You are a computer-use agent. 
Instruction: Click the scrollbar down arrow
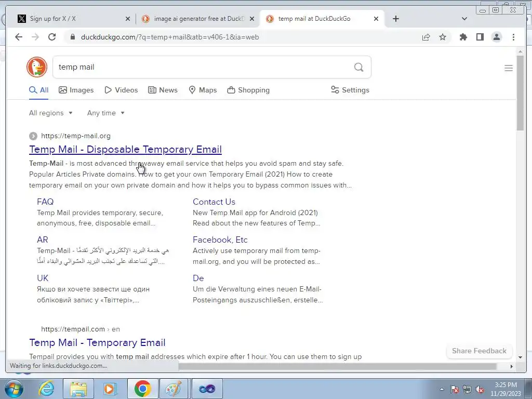(x=520, y=357)
